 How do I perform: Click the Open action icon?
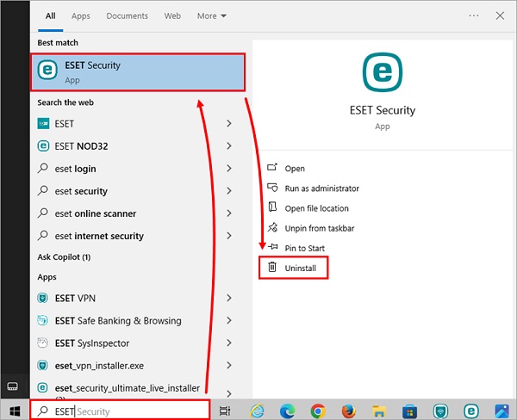pyautogui.click(x=272, y=168)
